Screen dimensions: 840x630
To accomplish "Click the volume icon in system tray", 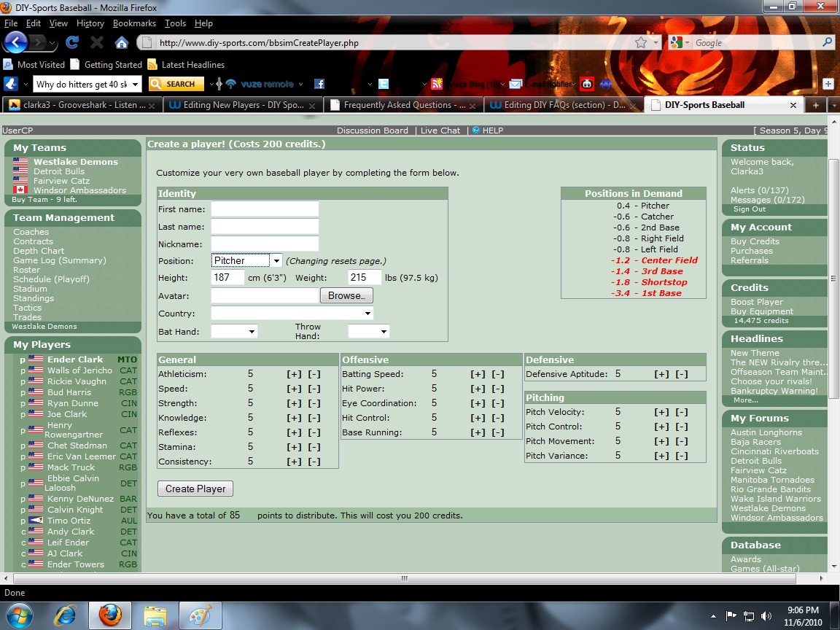I will pos(766,616).
